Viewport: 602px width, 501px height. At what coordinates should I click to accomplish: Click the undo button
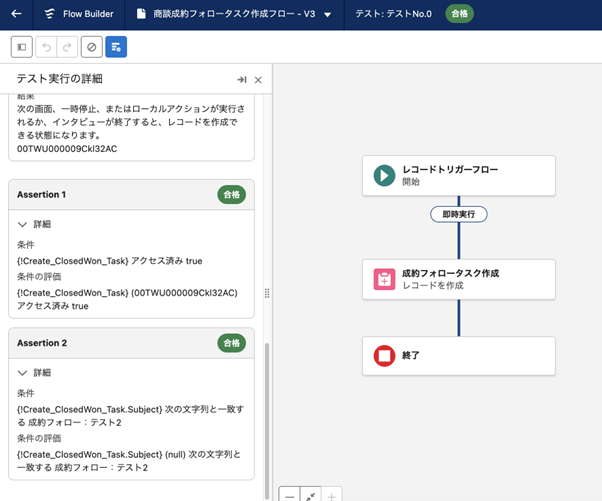tap(46, 47)
